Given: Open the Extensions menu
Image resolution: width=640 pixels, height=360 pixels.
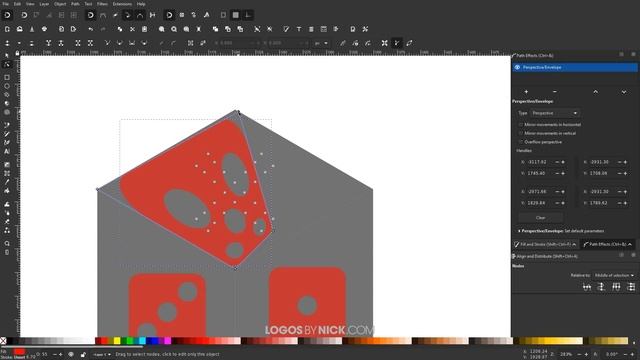Looking at the screenshot, I should click(122, 4).
